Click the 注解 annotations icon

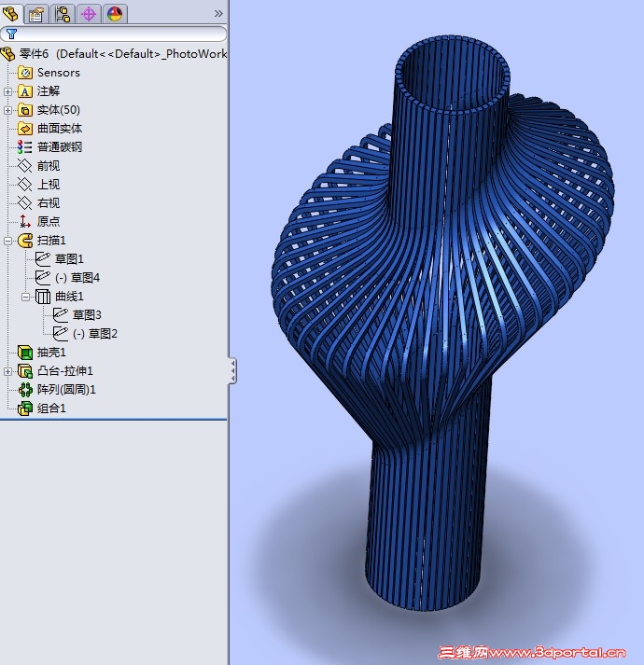pyautogui.click(x=25, y=91)
